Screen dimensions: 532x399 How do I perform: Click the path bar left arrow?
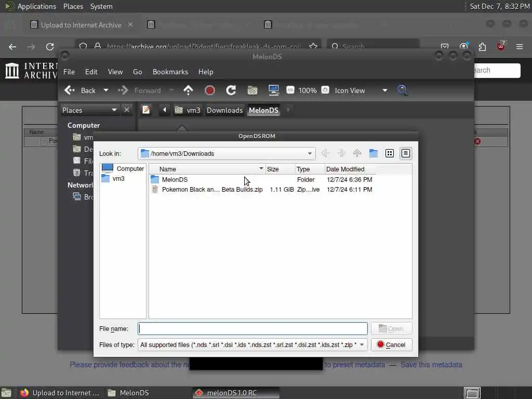point(165,110)
